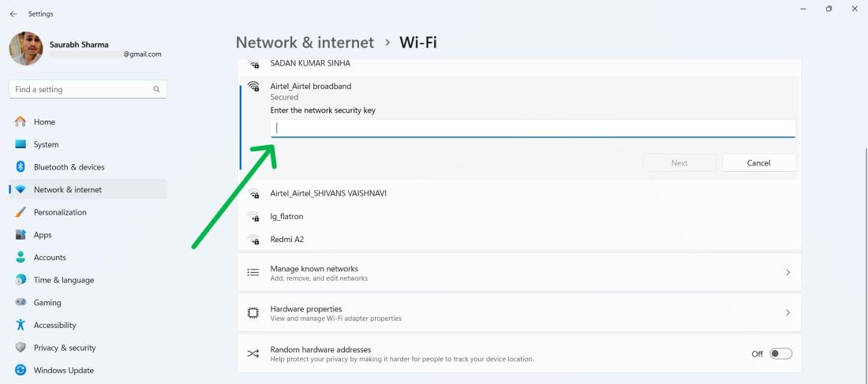Open the Accounts settings section
The height and width of the screenshot is (384, 868).
tap(50, 258)
